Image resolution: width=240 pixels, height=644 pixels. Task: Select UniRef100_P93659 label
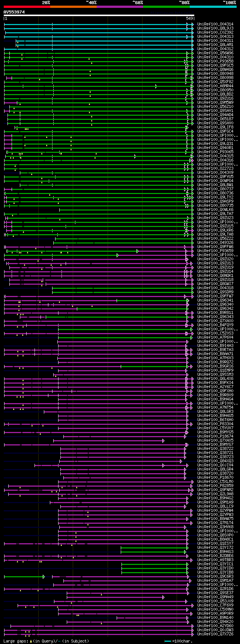coord(215,251)
